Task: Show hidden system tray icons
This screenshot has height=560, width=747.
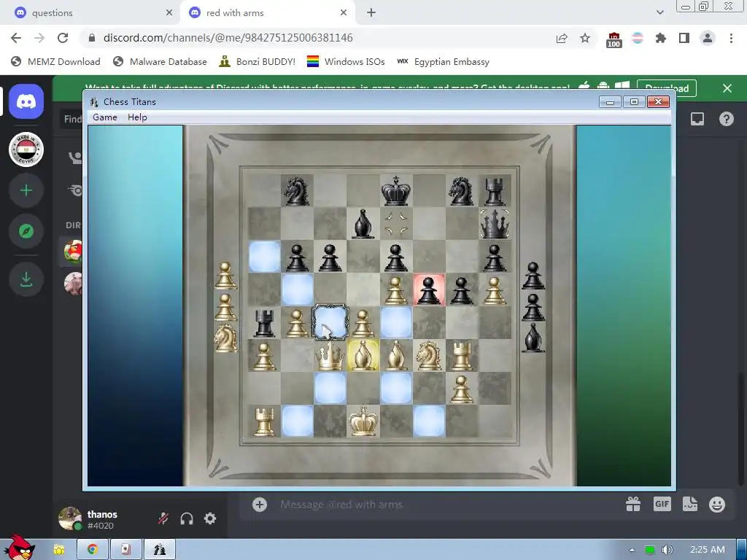Action: [632, 550]
